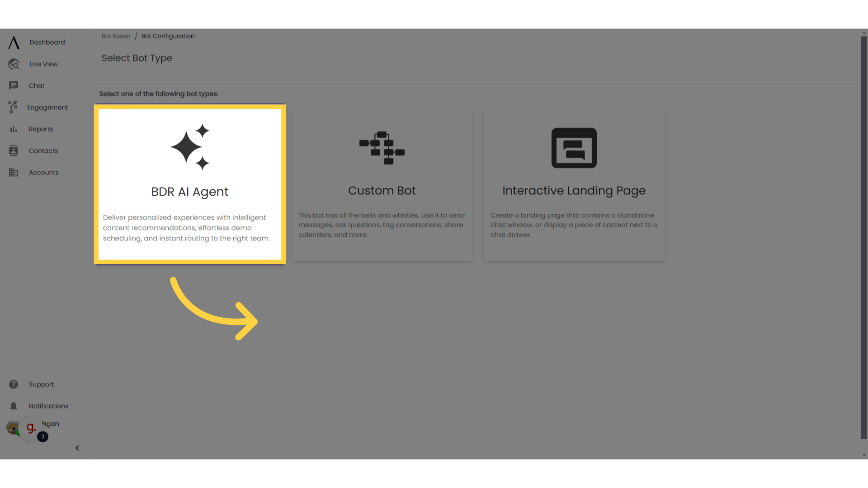868x488 pixels.
Task: Select the Interactive Landing Page type
Action: click(x=574, y=183)
